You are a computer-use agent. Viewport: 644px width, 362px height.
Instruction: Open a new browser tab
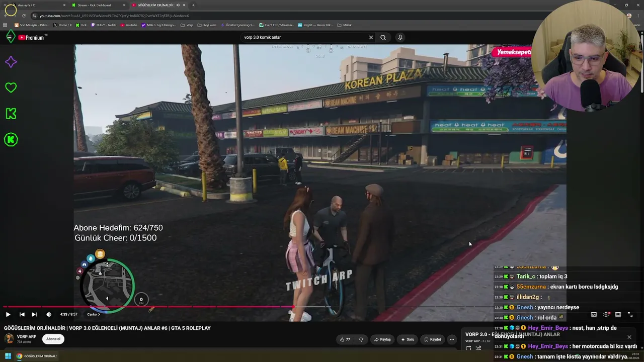[x=193, y=5]
